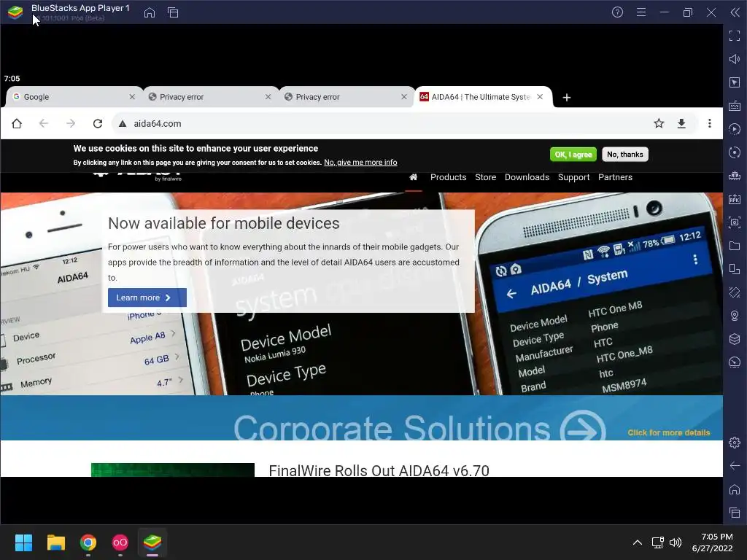Image resolution: width=747 pixels, height=560 pixels.
Task: Show hidden tray icons chevron
Action: click(638, 542)
